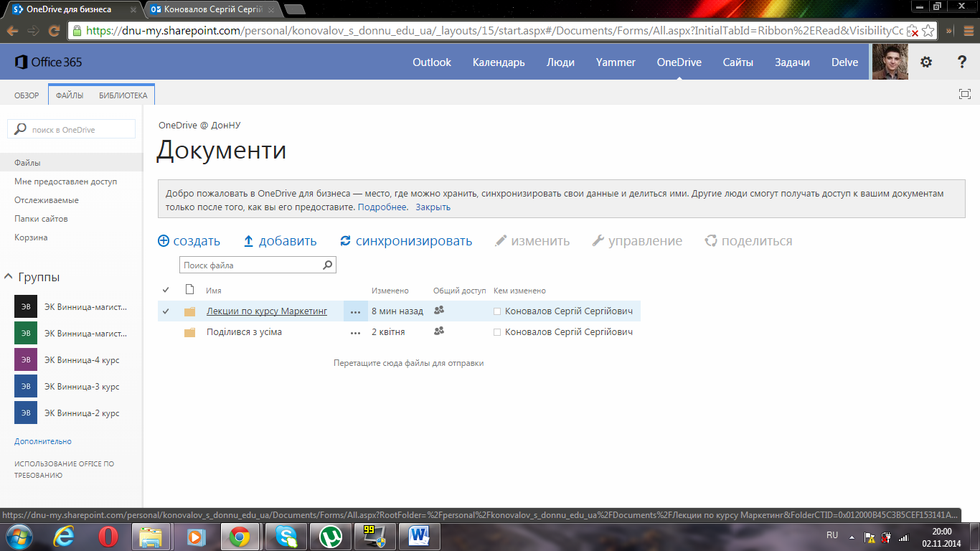This screenshot has height=551, width=980.
Task: Click the Дополнительно link
Action: click(43, 441)
